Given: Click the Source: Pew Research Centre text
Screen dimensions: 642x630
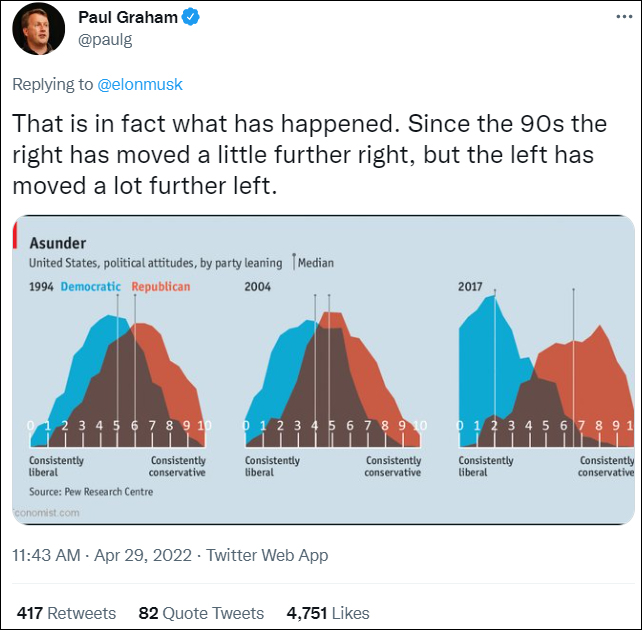Looking at the screenshot, I should 91,491.
